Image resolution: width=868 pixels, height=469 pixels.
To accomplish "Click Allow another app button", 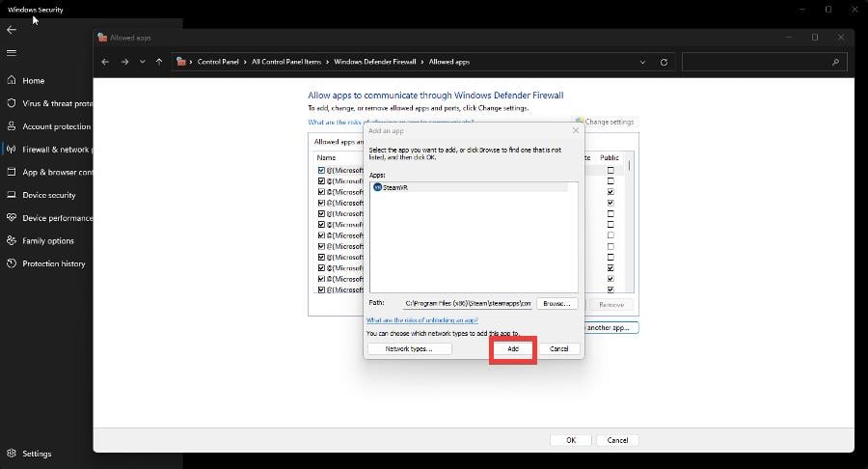I will coord(610,328).
